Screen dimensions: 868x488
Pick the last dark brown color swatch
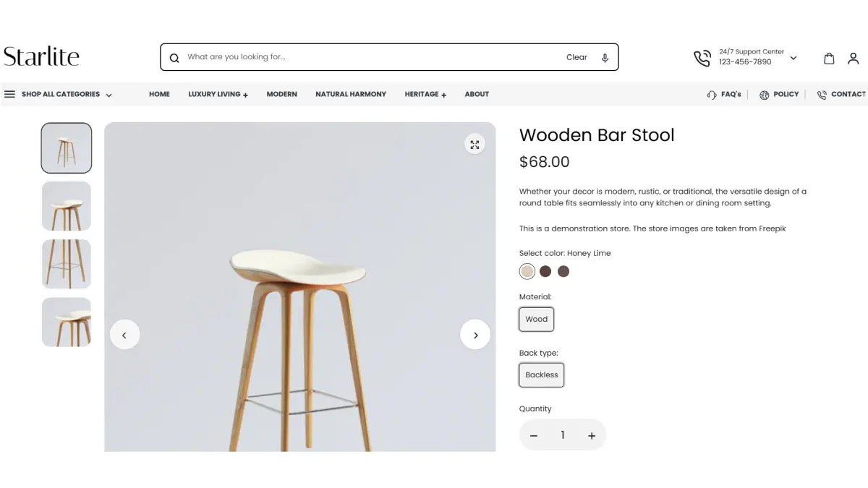coord(563,271)
